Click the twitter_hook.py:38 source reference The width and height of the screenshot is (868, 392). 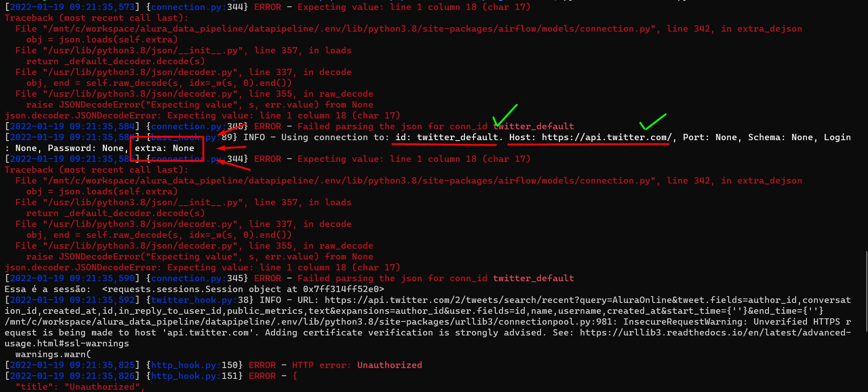200,300
